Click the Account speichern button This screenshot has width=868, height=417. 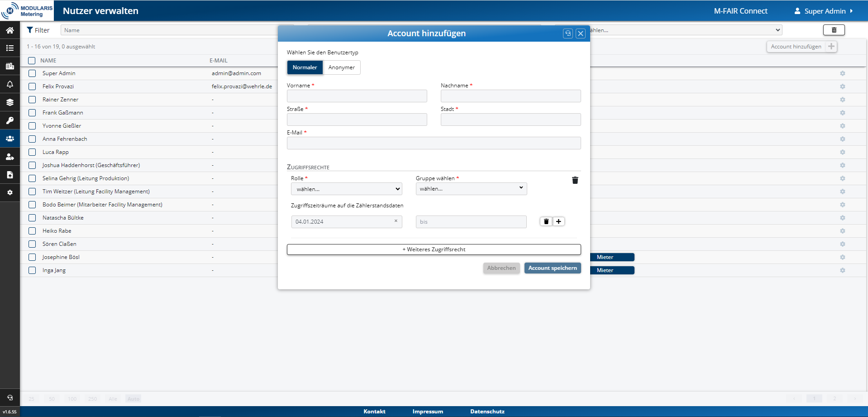(552, 268)
